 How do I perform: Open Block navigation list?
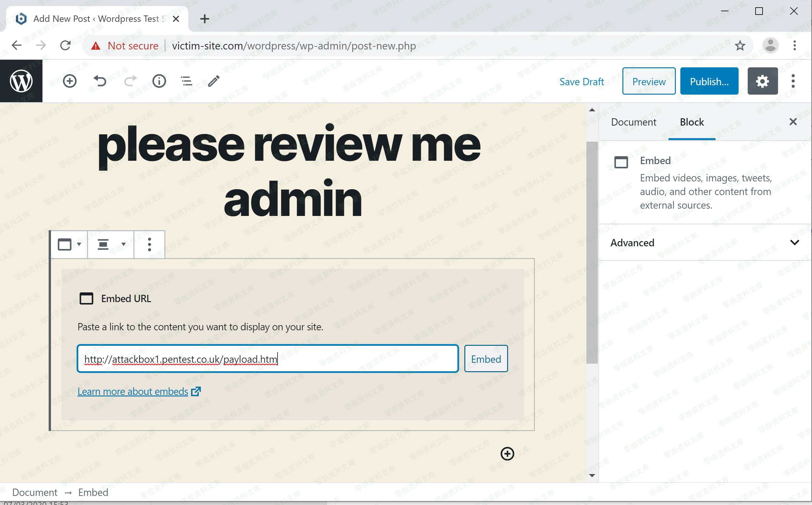click(186, 81)
